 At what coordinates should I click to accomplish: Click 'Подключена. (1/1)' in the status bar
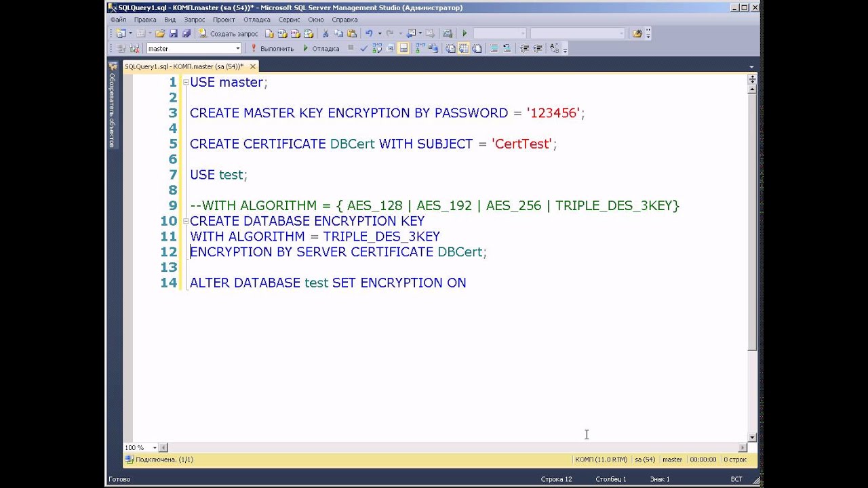tap(164, 460)
